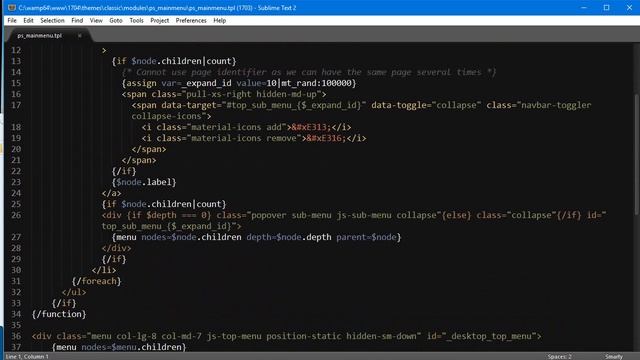The height and width of the screenshot is (360, 640).
Task: Open the Preferences menu
Action: [x=191, y=20]
